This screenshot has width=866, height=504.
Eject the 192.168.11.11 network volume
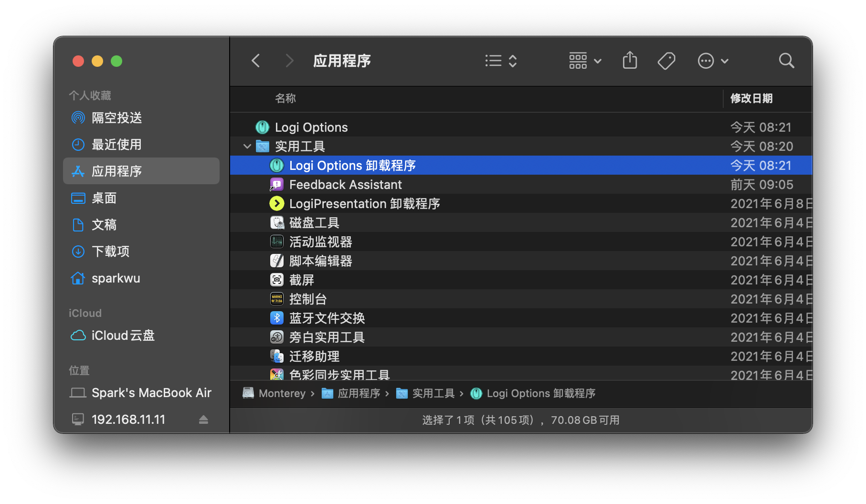(x=203, y=420)
